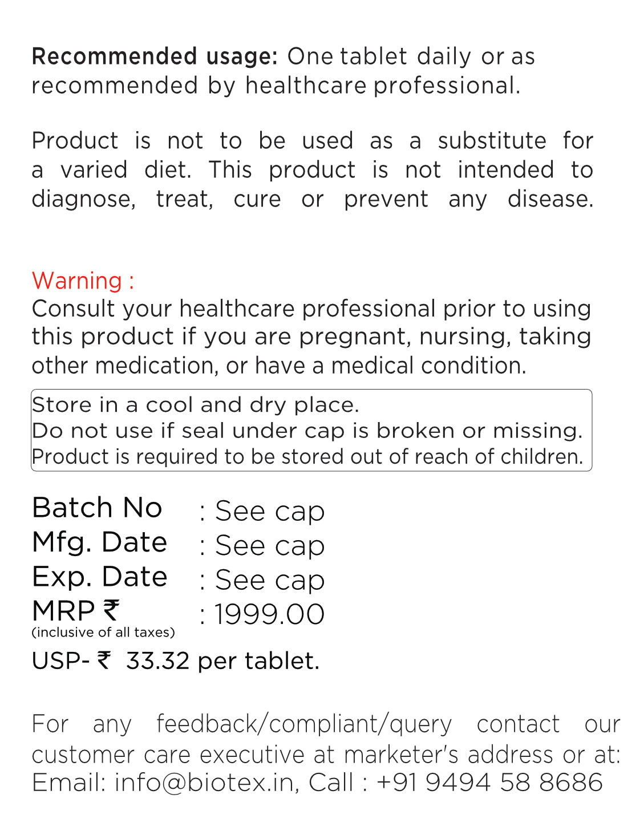Viewport: 644px width, 839px height.
Task: Click See cap next to Exp. Date
Action: coord(269,581)
